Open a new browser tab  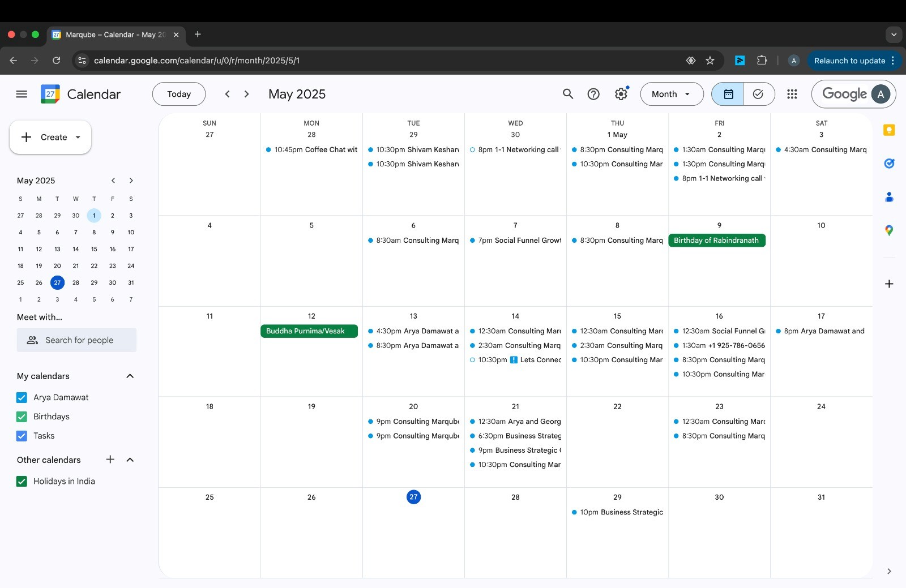tap(198, 35)
